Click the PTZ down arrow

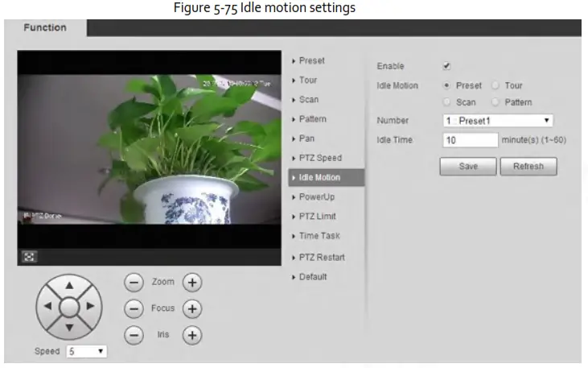69,328
